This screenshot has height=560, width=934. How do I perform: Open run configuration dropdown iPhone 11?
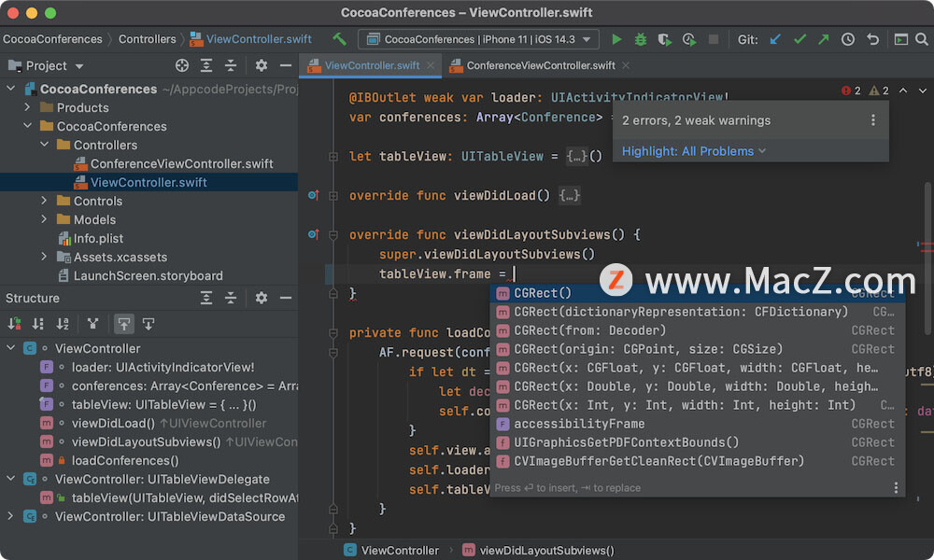point(478,39)
